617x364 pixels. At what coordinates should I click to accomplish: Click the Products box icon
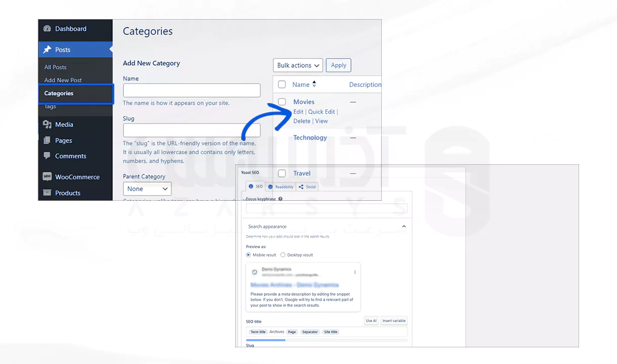47,193
